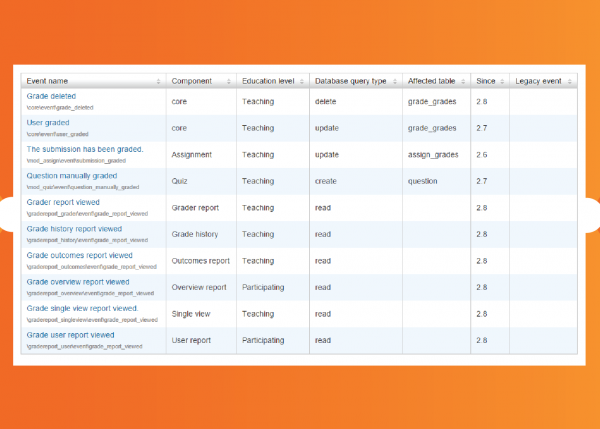Click sort arrows in Database query type column
The image size is (600, 429).
pos(395,80)
